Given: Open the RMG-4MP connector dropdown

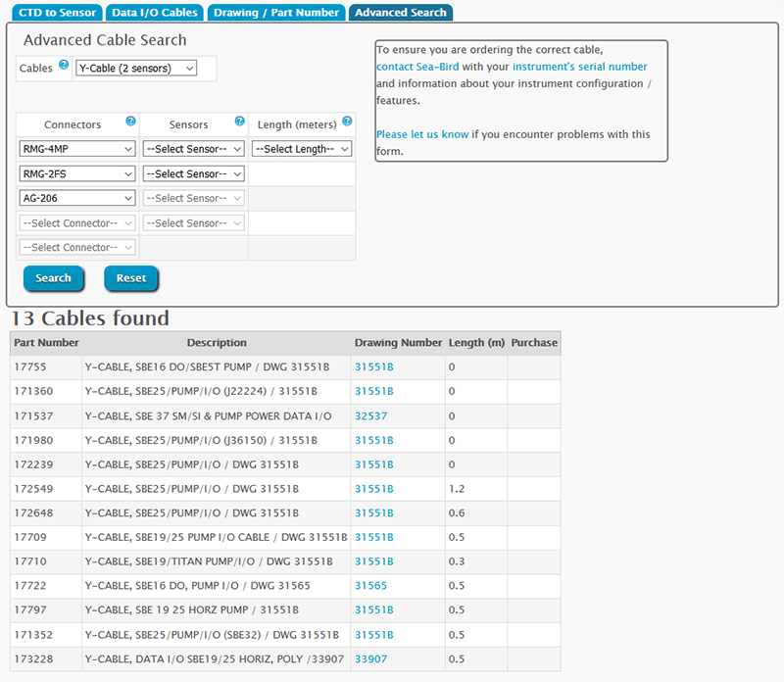Looking at the screenshot, I should (x=76, y=148).
